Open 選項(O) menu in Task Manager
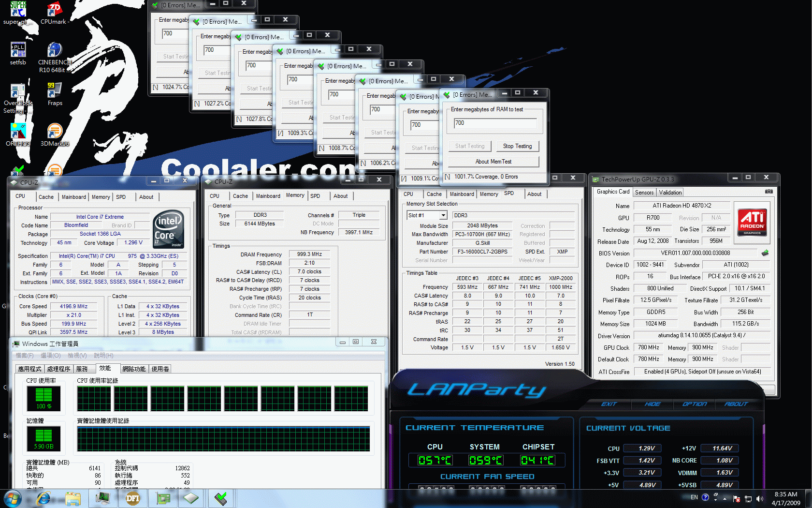 point(50,356)
